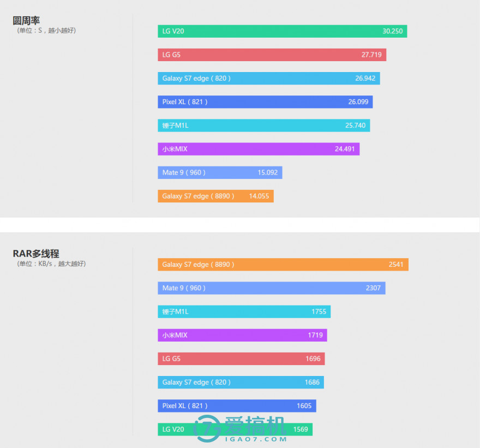This screenshot has width=480, height=448.
Task: Click Mate 9 (960) bar showing 15.092
Action: (220, 172)
